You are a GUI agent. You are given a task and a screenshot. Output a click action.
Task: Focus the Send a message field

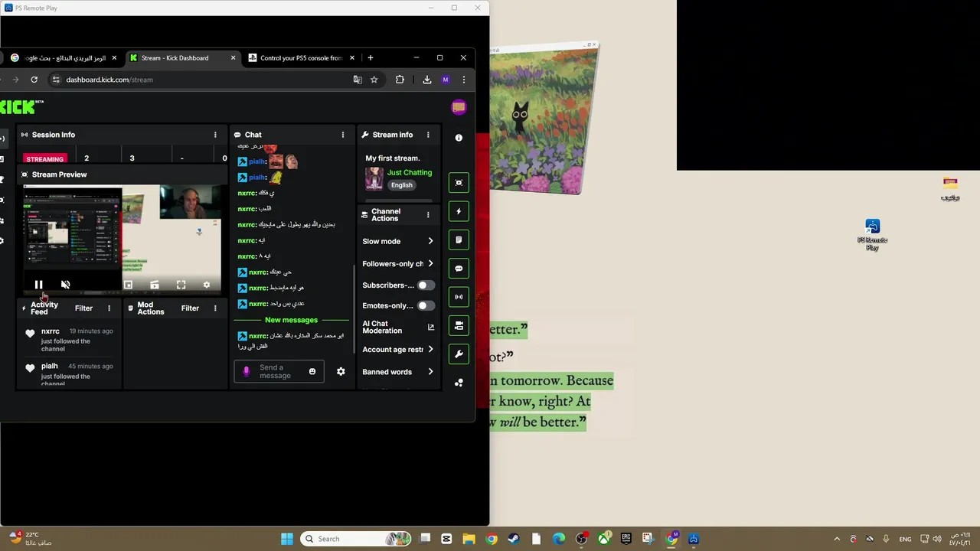279,372
